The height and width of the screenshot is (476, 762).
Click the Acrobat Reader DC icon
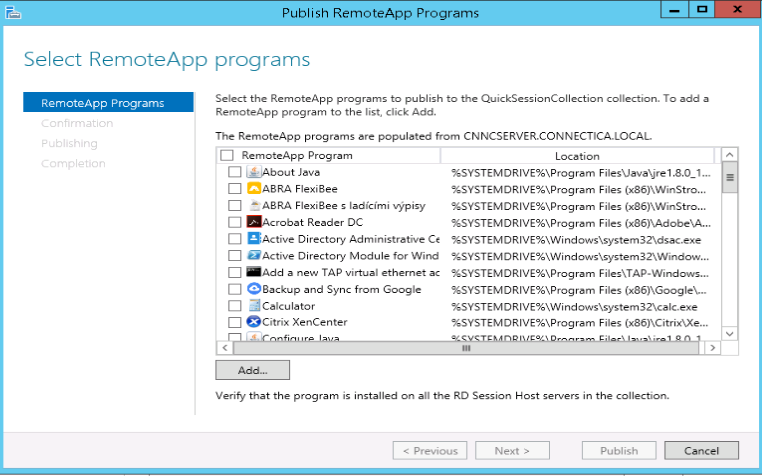pyautogui.click(x=254, y=222)
